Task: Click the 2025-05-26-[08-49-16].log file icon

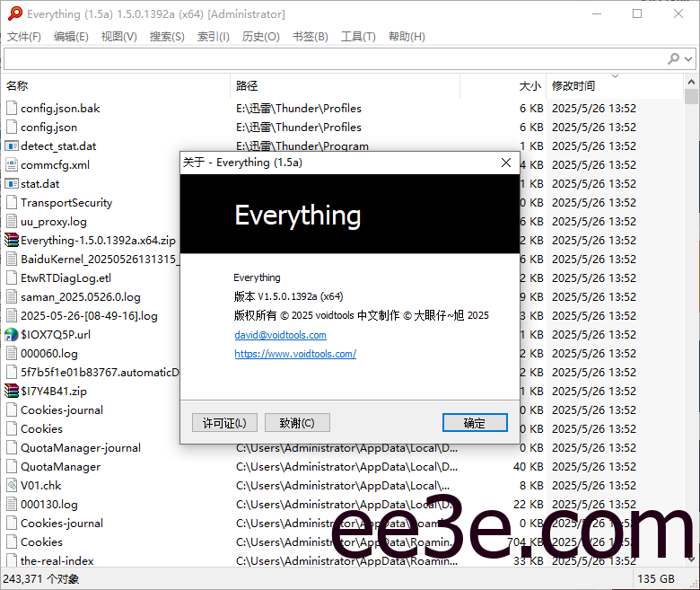Action: (12, 316)
